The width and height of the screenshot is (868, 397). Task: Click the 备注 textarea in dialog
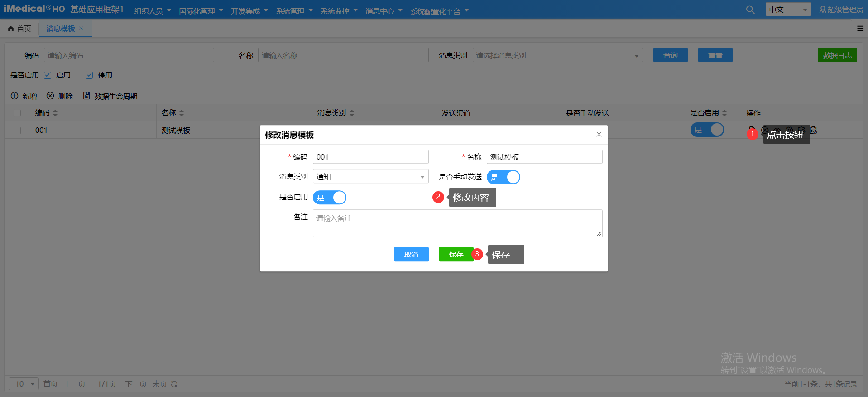tap(457, 223)
